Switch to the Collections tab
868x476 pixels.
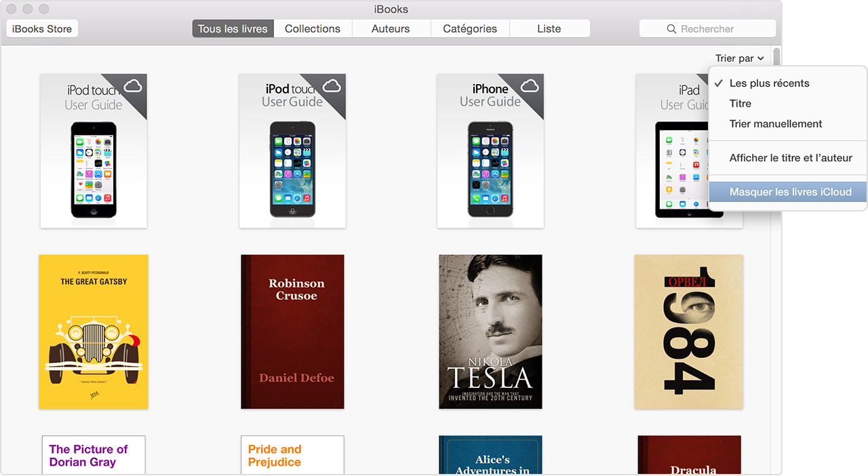pos(313,29)
